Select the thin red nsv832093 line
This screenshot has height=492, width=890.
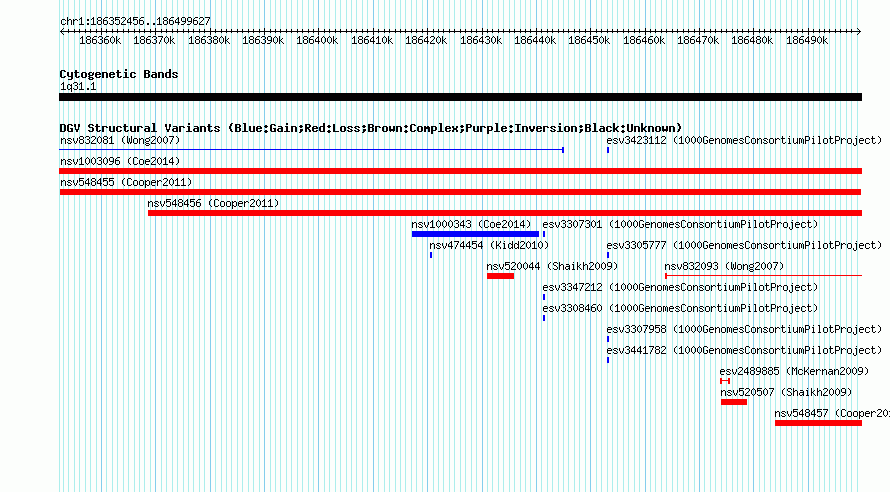(763, 276)
